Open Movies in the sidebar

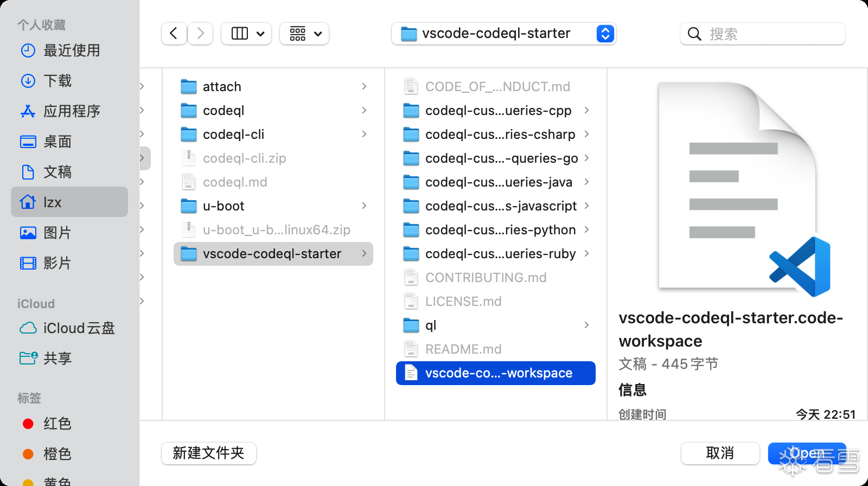click(57, 263)
